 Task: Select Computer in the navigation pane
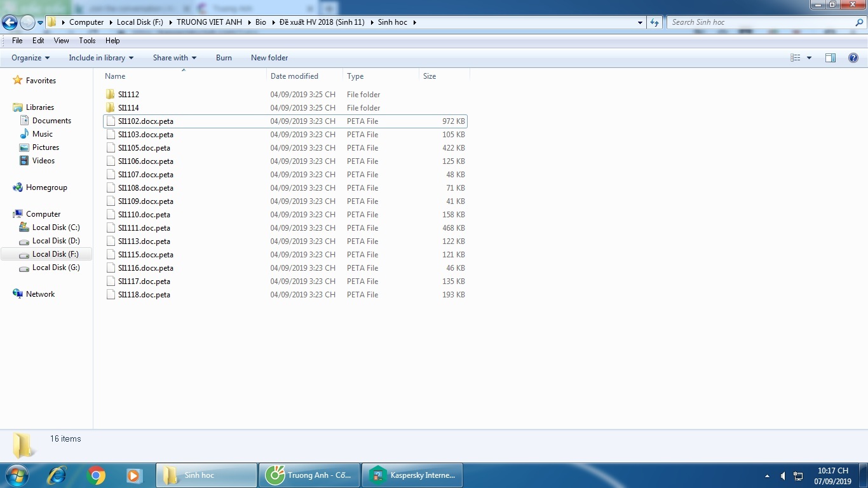pyautogui.click(x=43, y=214)
